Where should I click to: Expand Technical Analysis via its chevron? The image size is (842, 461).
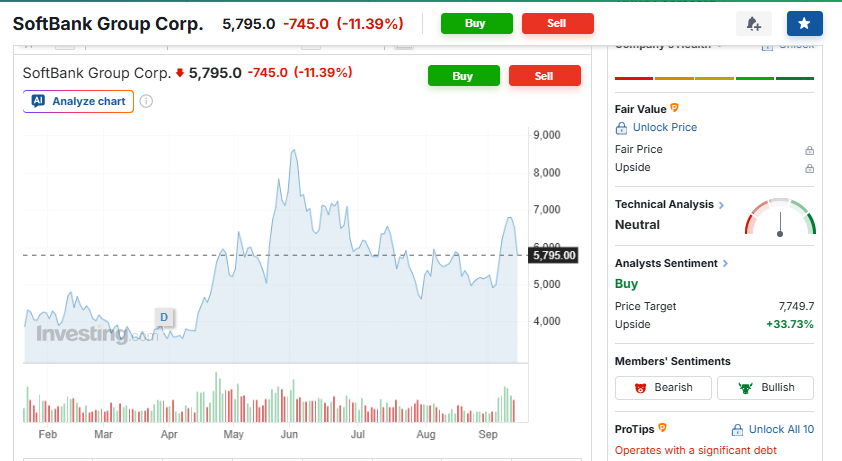pos(721,205)
